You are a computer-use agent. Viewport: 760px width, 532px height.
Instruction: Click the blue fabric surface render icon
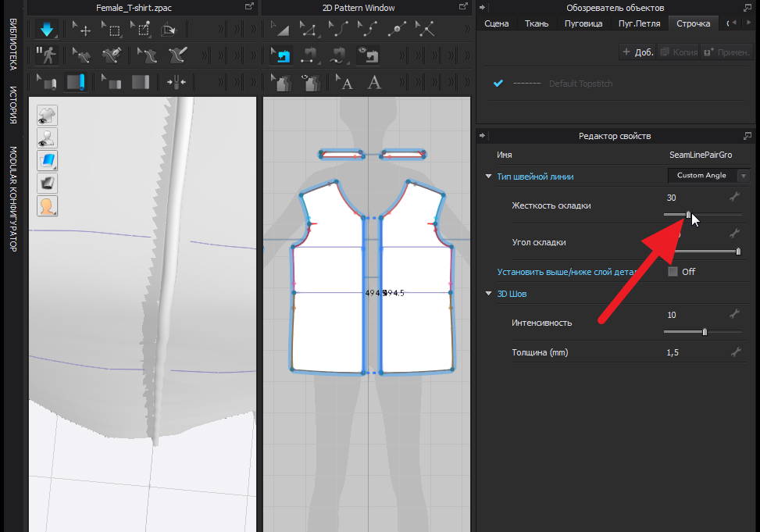[x=48, y=161]
